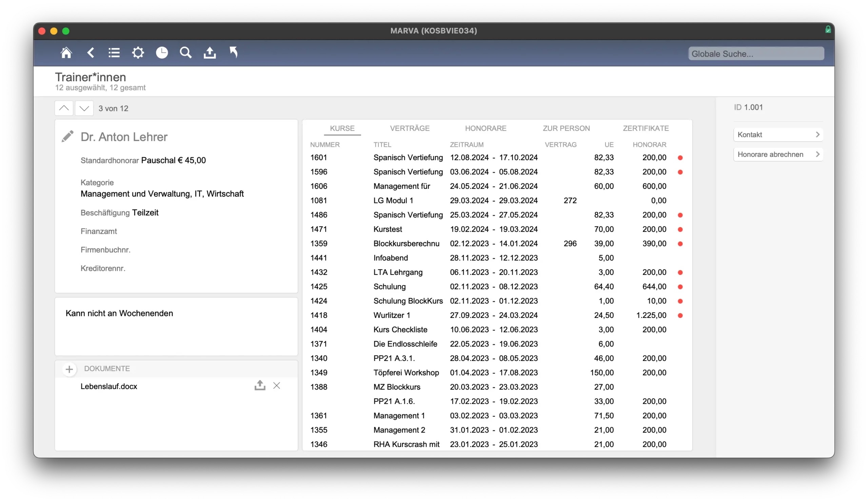Switch to the Verträge tab

(x=410, y=128)
